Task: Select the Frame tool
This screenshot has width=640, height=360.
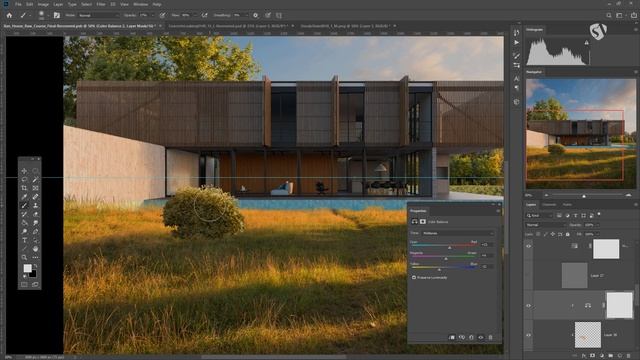Action: pyautogui.click(x=36, y=188)
